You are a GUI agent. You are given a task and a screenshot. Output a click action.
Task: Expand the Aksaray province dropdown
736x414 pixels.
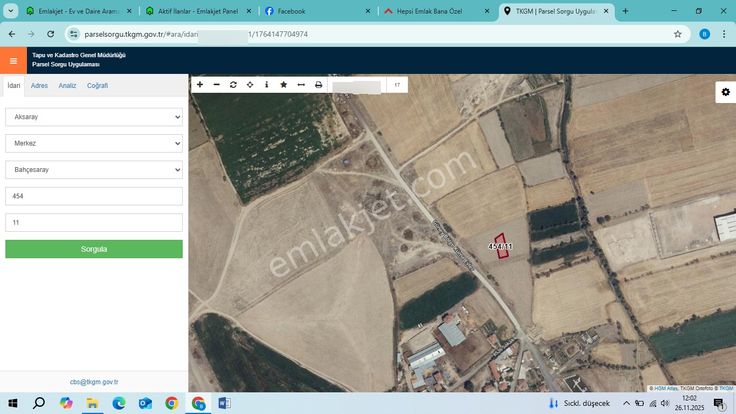(x=94, y=117)
